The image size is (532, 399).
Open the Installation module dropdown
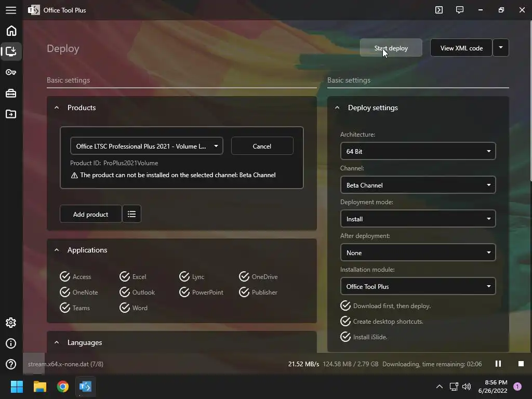tap(418, 286)
